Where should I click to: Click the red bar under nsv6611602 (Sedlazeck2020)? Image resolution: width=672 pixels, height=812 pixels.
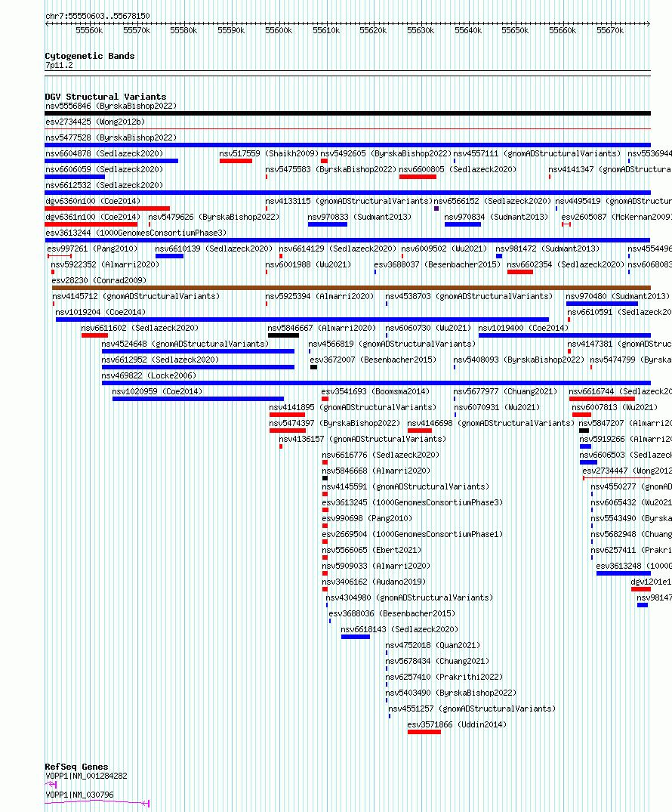tap(94, 335)
